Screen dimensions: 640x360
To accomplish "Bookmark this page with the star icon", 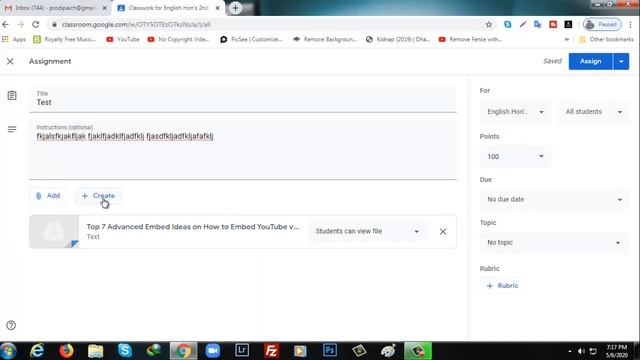I will pos(489,24).
